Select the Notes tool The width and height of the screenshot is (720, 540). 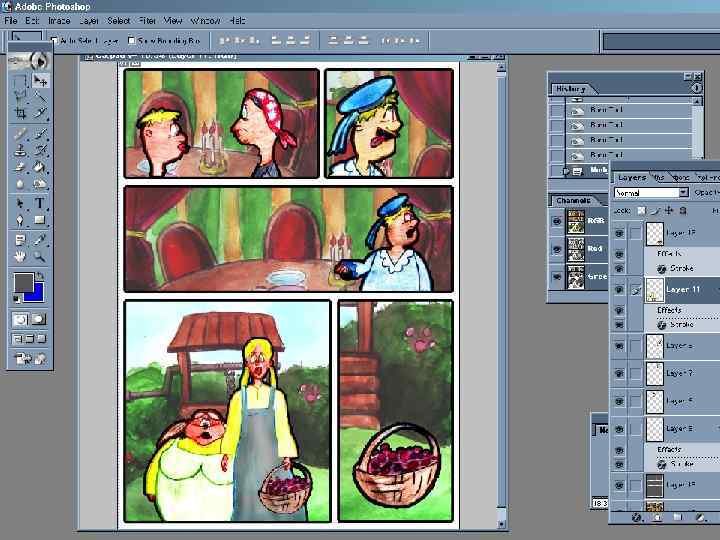(x=20, y=240)
